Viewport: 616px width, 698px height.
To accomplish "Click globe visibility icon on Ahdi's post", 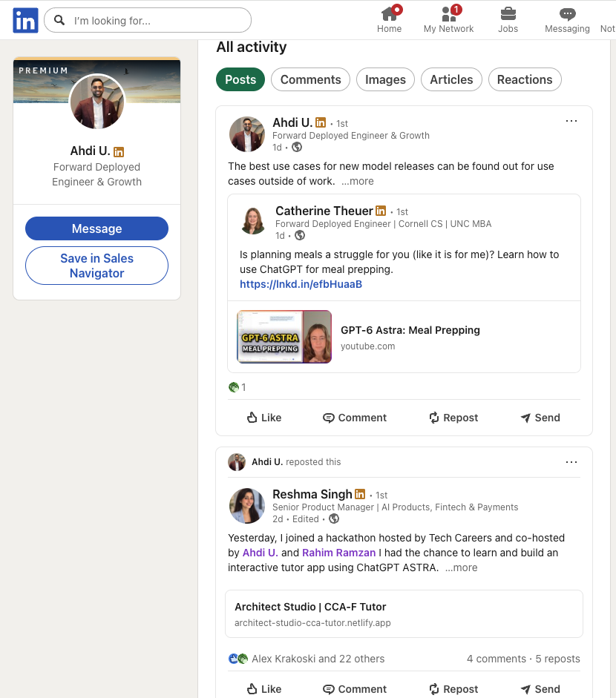I will [297, 148].
